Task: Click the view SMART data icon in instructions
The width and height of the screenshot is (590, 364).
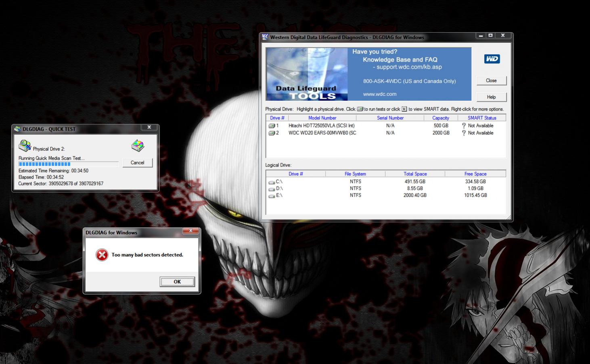Action: (404, 109)
